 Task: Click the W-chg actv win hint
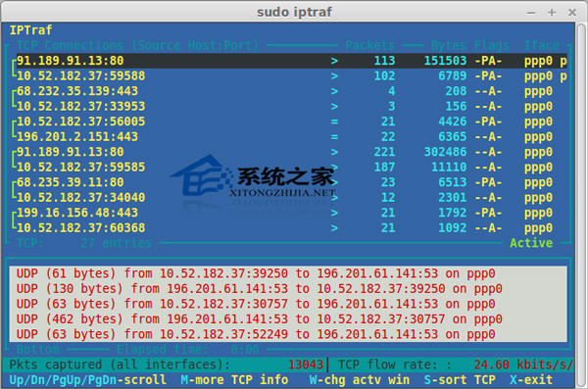click(360, 380)
